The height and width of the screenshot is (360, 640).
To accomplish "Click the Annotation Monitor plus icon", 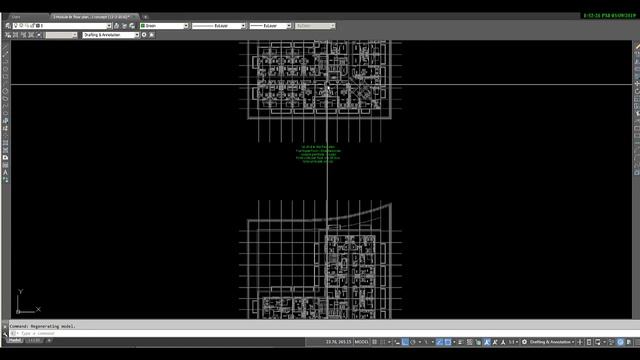I will point(580,342).
